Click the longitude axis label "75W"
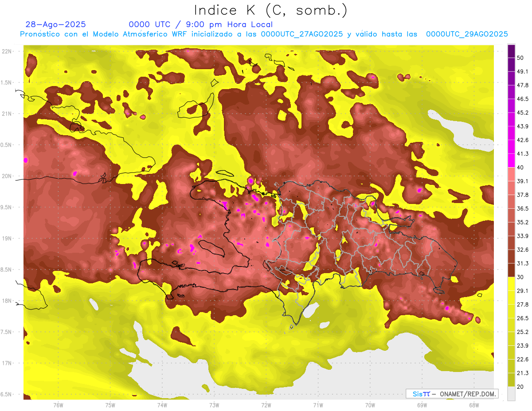Viewport: 532px width, 411px height. tap(110, 405)
